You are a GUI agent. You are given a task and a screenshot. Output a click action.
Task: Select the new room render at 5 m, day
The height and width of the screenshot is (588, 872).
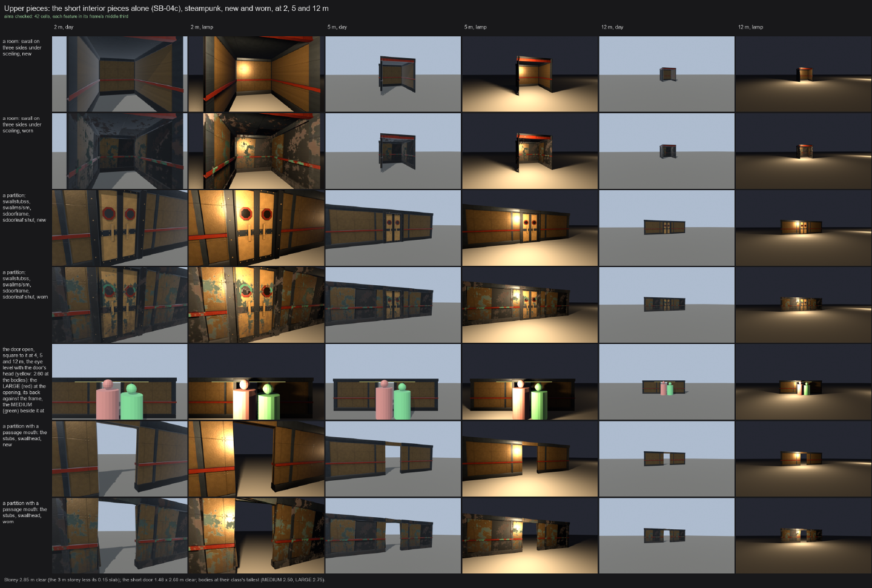393,74
